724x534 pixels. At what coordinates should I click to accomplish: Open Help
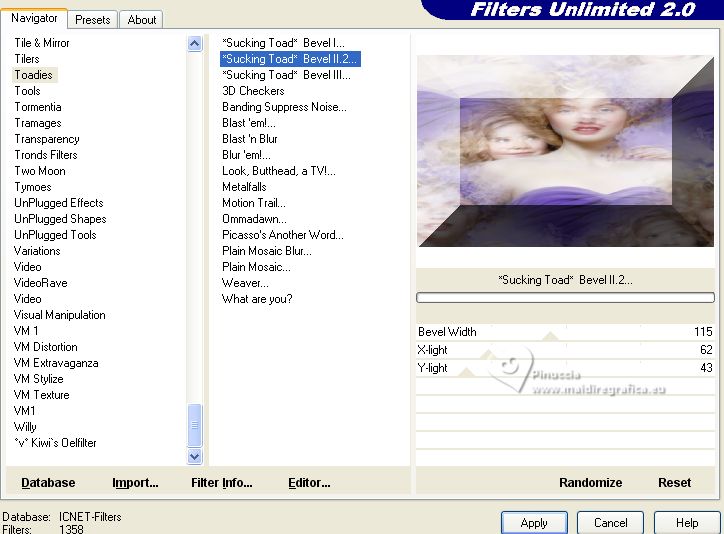tap(687, 522)
